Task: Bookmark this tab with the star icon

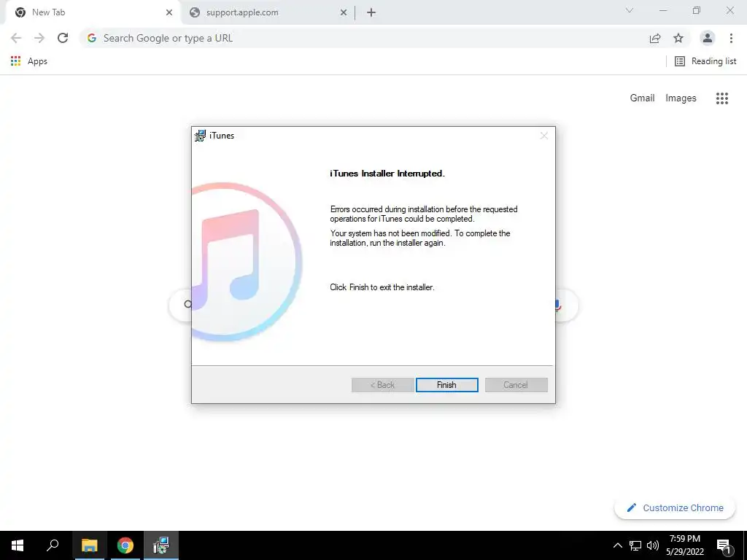Action: coord(678,38)
